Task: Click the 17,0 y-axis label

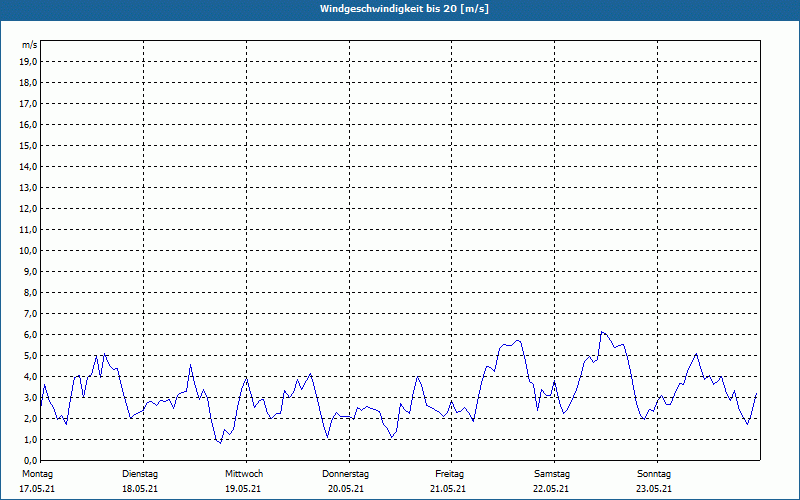Action: 29,104
